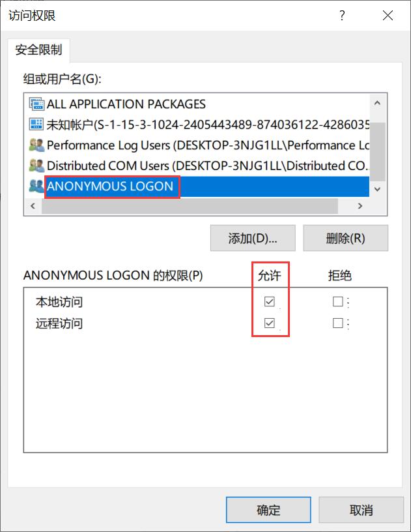Click the horizontal scroll left arrow

(x=33, y=205)
